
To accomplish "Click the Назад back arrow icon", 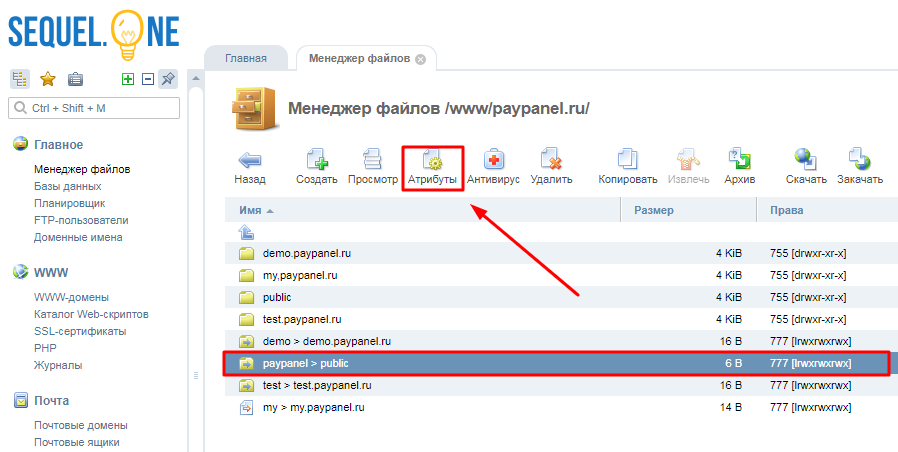I will click(x=250, y=160).
